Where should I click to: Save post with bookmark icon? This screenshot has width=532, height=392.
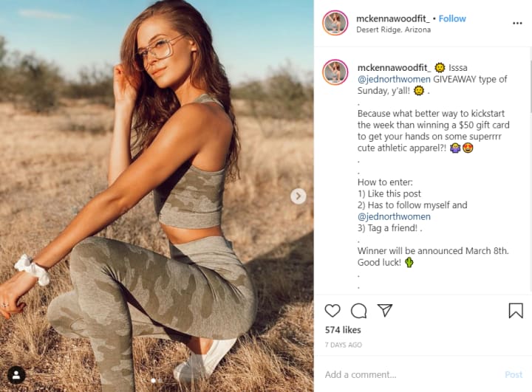pos(516,310)
